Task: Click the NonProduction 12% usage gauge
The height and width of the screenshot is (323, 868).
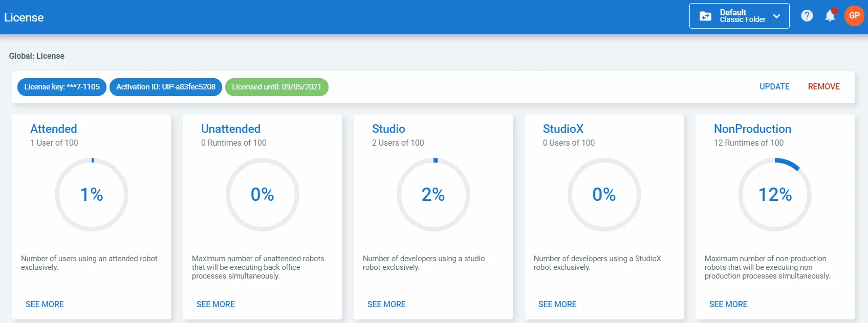Action: 775,195
